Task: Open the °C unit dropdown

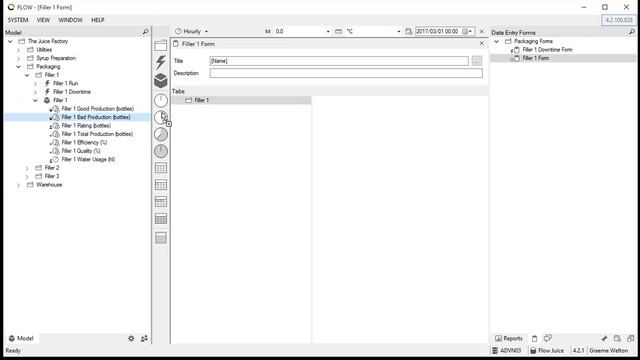Action: point(399,31)
